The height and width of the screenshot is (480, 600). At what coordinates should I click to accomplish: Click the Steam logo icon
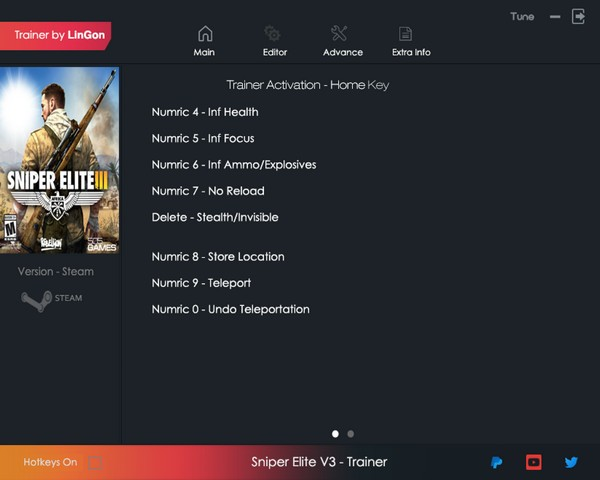tap(36, 300)
